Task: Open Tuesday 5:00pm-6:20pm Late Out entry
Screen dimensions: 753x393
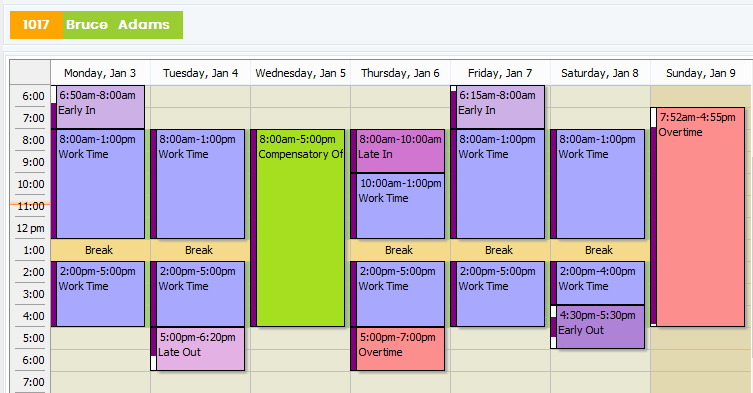Action: point(198,349)
